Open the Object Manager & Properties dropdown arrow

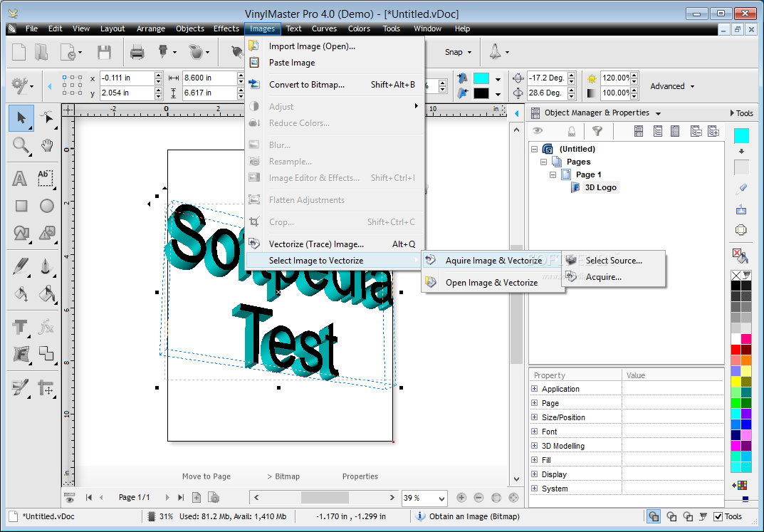pos(659,113)
